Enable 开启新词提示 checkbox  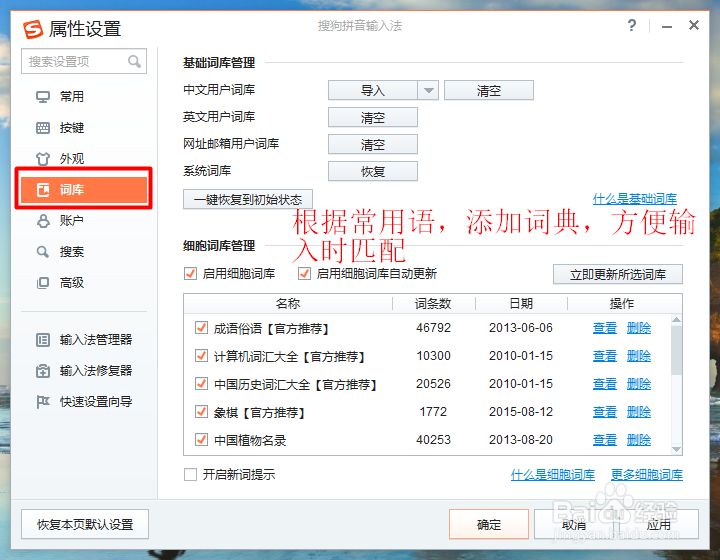coord(190,474)
